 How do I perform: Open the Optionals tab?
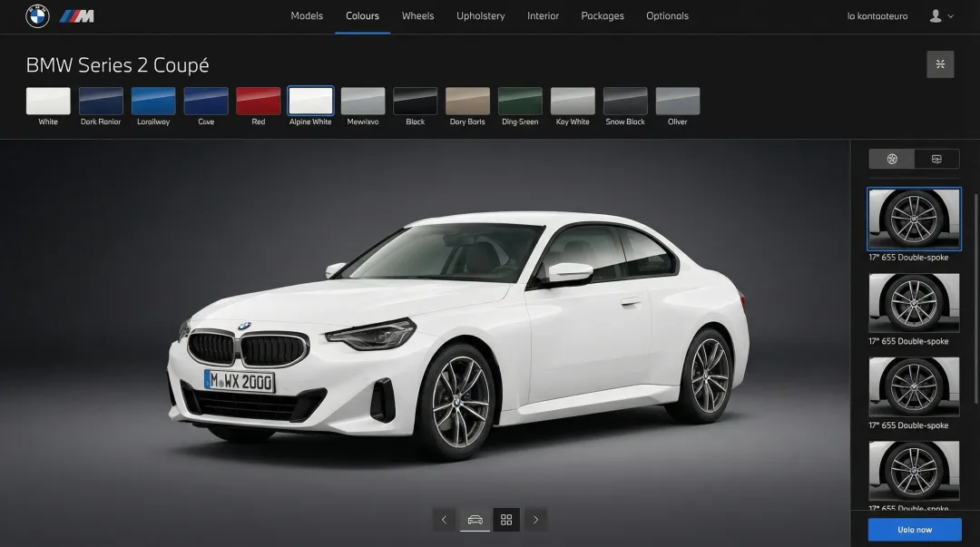[x=668, y=16]
